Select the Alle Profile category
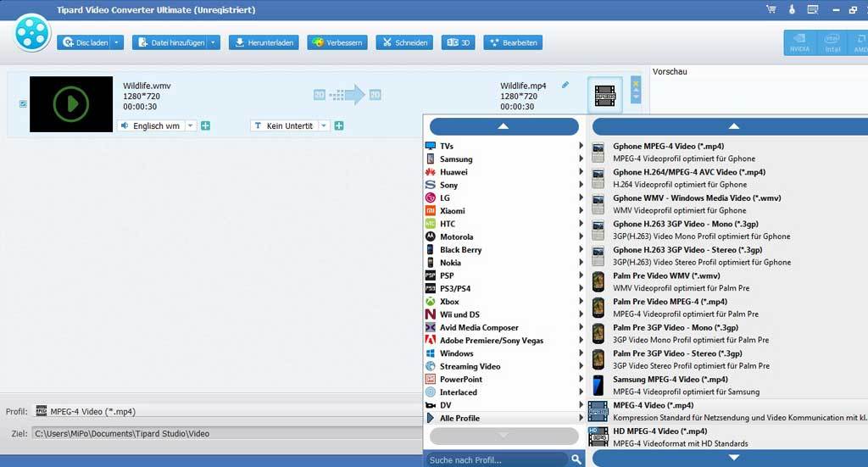The image size is (868, 467). pos(504,419)
